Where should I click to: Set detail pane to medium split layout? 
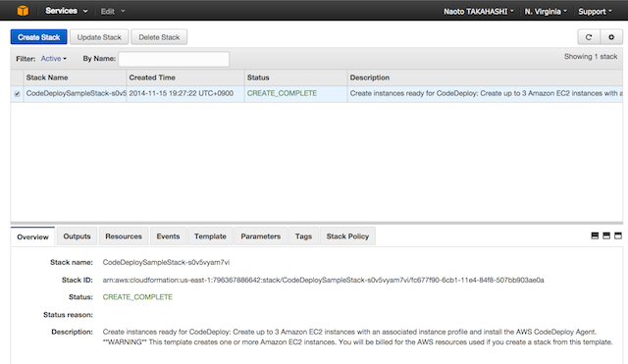pos(606,235)
